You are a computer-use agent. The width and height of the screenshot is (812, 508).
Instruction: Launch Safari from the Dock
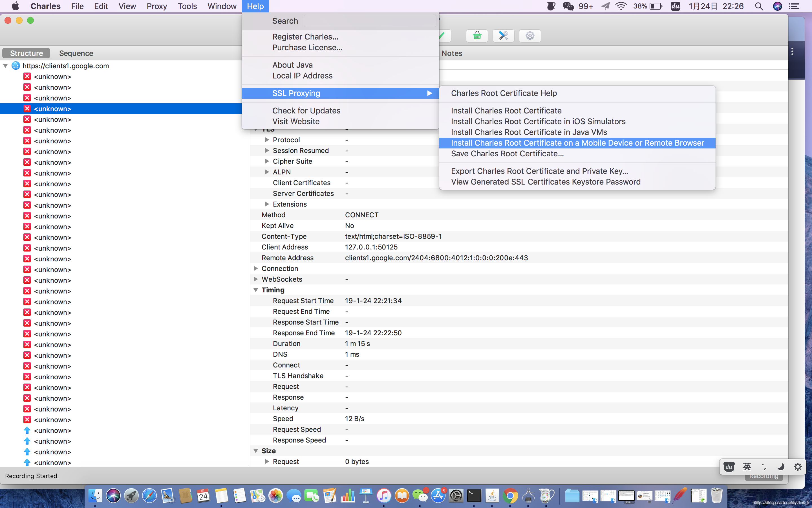click(x=149, y=496)
